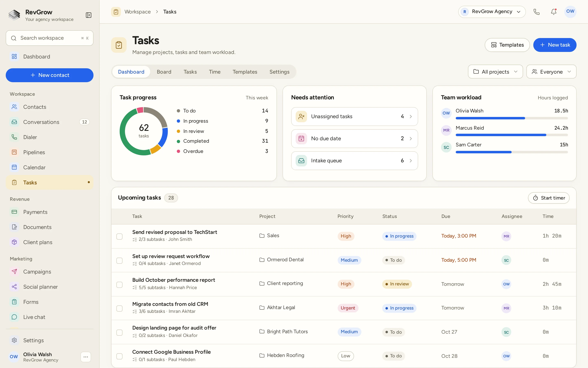The width and height of the screenshot is (588, 368).
Task: Click the New contact button
Action: click(50, 75)
